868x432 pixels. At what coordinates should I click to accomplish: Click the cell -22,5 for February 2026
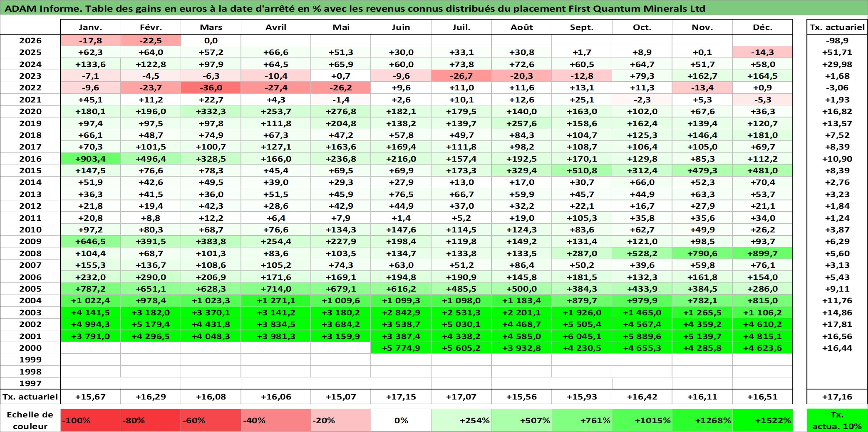pyautogui.click(x=151, y=40)
